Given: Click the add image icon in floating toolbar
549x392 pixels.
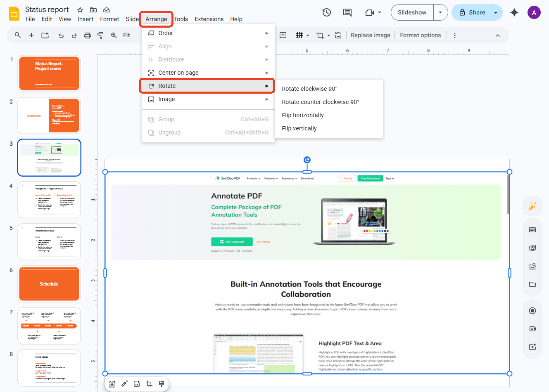Looking at the screenshot, I should (x=137, y=384).
